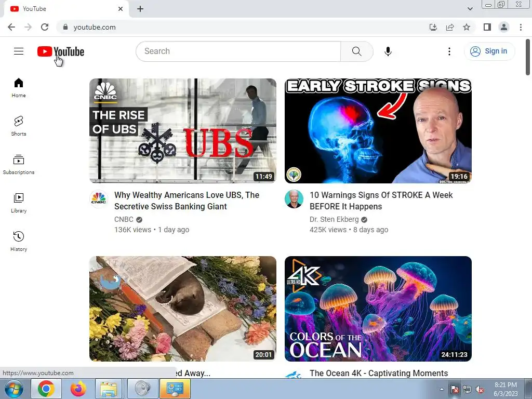Open the Chrome three-dot menu

click(521, 27)
